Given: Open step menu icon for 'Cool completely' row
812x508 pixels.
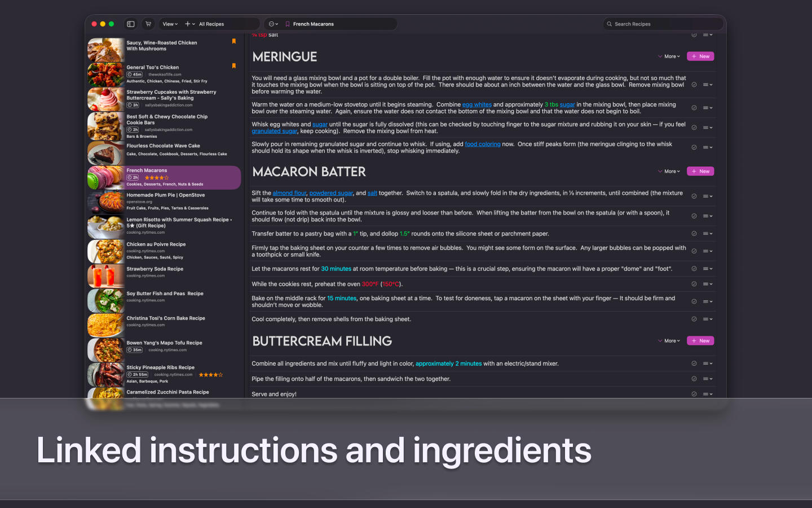Looking at the screenshot, I should pyautogui.click(x=708, y=319).
